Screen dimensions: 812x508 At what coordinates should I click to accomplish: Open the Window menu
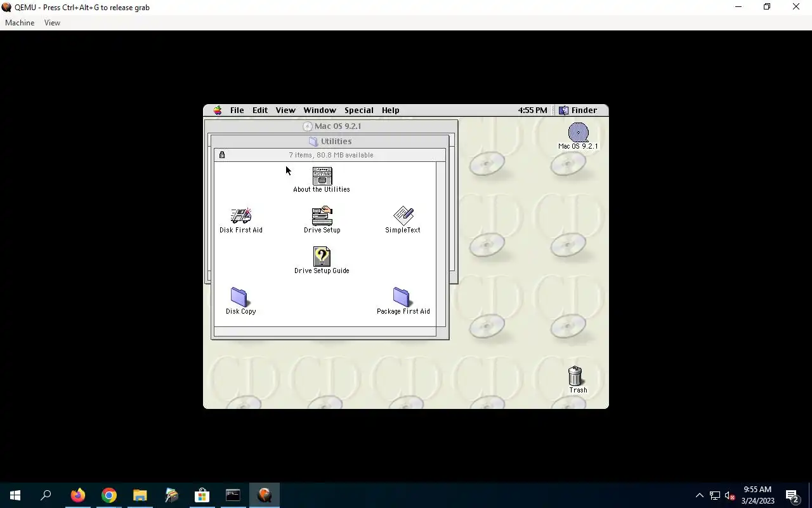(320, 110)
